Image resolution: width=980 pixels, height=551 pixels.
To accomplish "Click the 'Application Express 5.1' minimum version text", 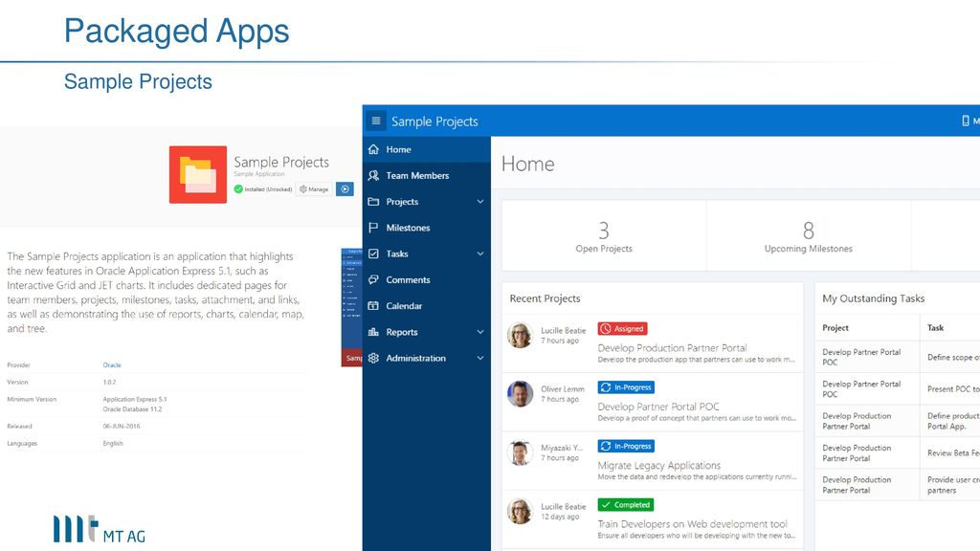I will tap(134, 399).
